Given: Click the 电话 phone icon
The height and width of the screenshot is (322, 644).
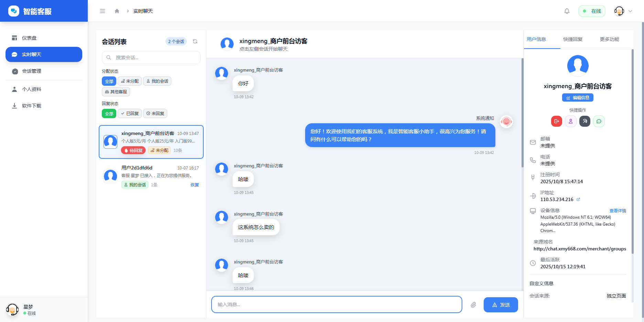Looking at the screenshot, I should tap(533, 160).
